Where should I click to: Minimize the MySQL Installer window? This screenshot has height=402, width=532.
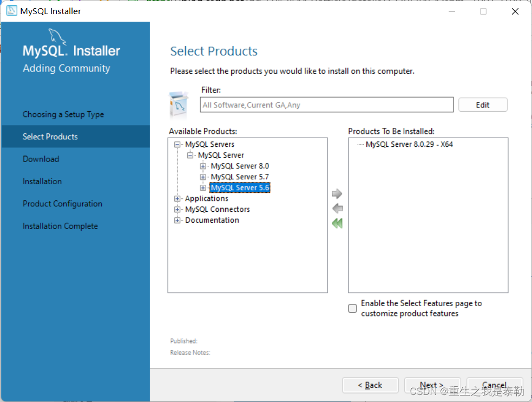pyautogui.click(x=452, y=11)
